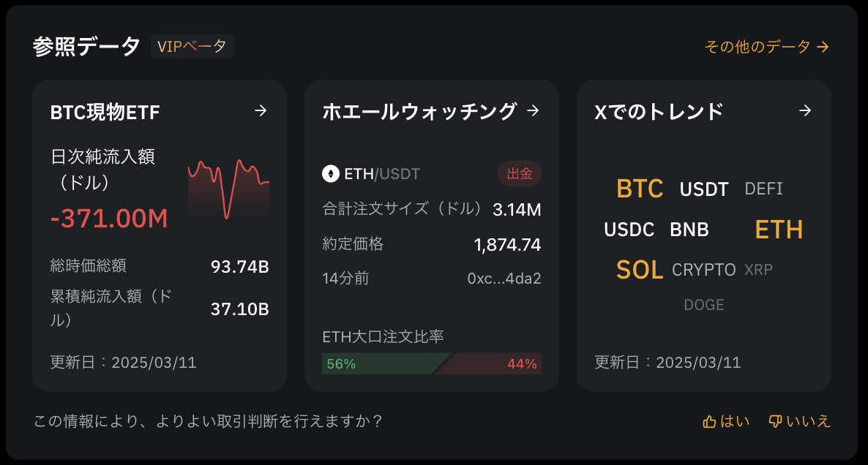
Task: Open その他のデータ link
Action: [x=766, y=47]
